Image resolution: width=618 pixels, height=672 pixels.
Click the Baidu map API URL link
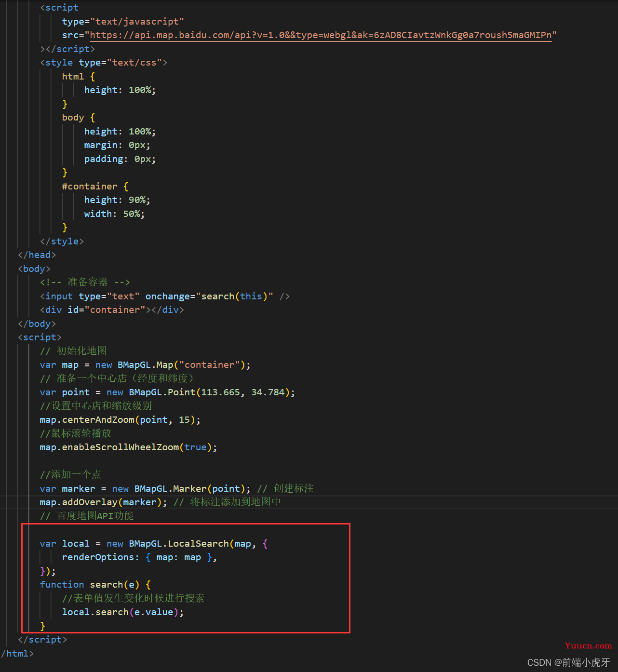(321, 35)
